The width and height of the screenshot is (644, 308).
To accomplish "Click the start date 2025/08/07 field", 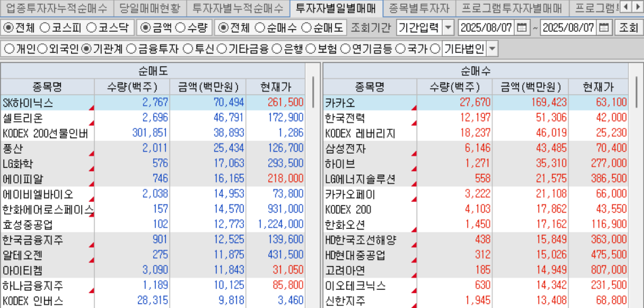I will click(x=486, y=28).
